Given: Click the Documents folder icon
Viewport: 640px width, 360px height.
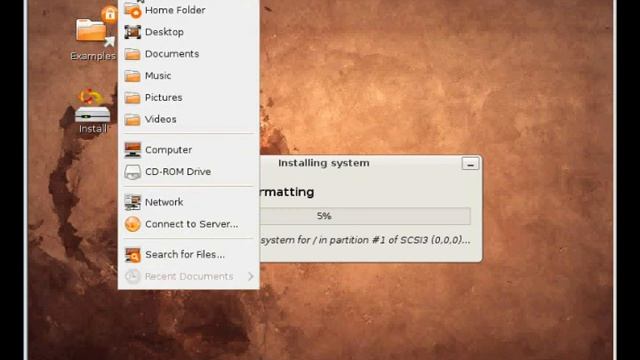Looking at the screenshot, I should 132,54.
